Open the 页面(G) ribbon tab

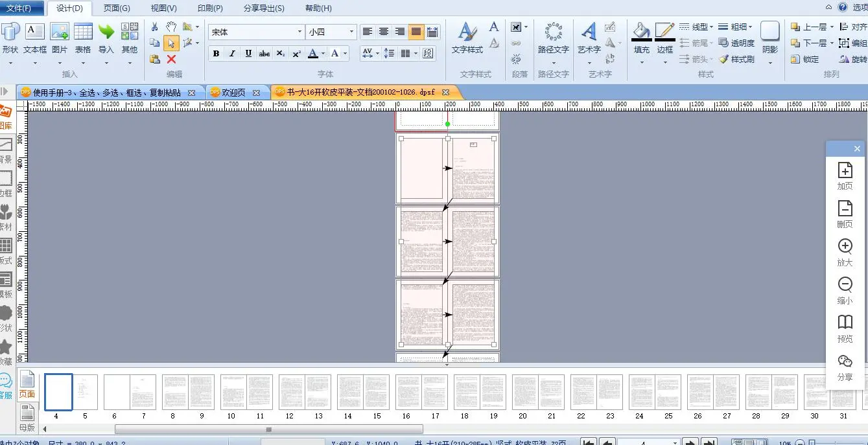(x=117, y=8)
